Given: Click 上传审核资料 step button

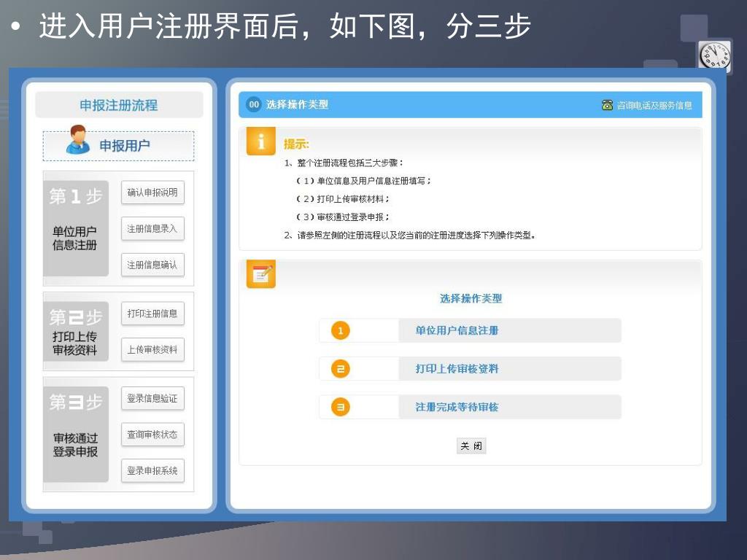Looking at the screenshot, I should pyautogui.click(x=152, y=349).
